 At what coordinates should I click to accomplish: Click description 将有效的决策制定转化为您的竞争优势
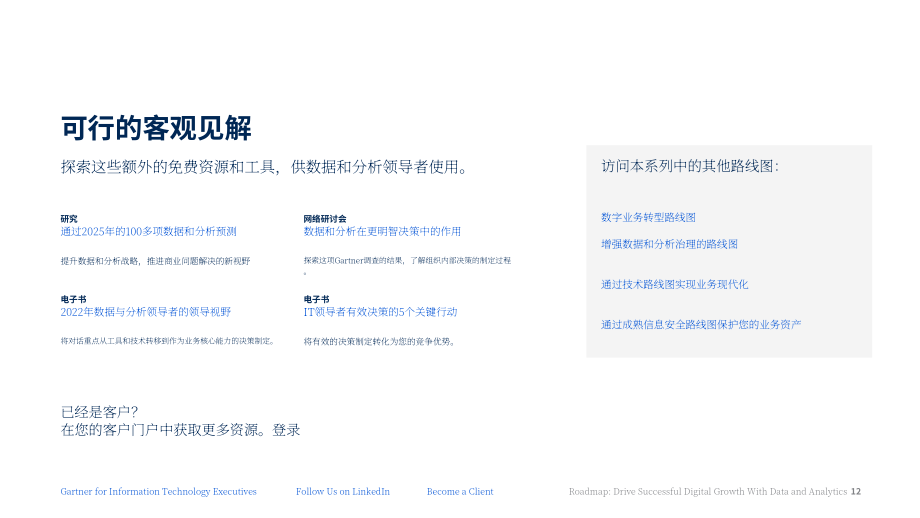(380, 341)
